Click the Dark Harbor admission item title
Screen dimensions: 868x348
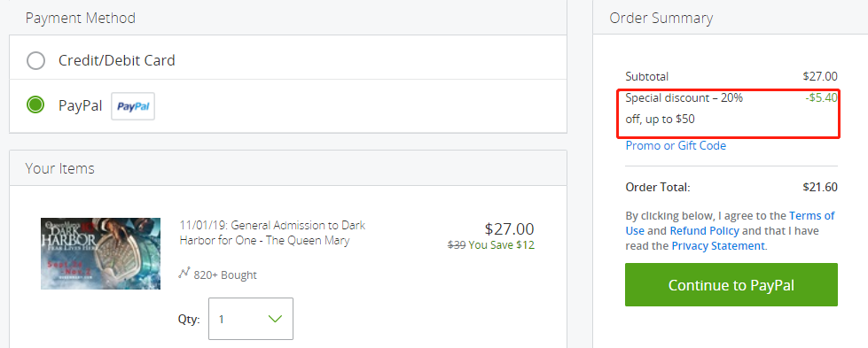point(272,233)
